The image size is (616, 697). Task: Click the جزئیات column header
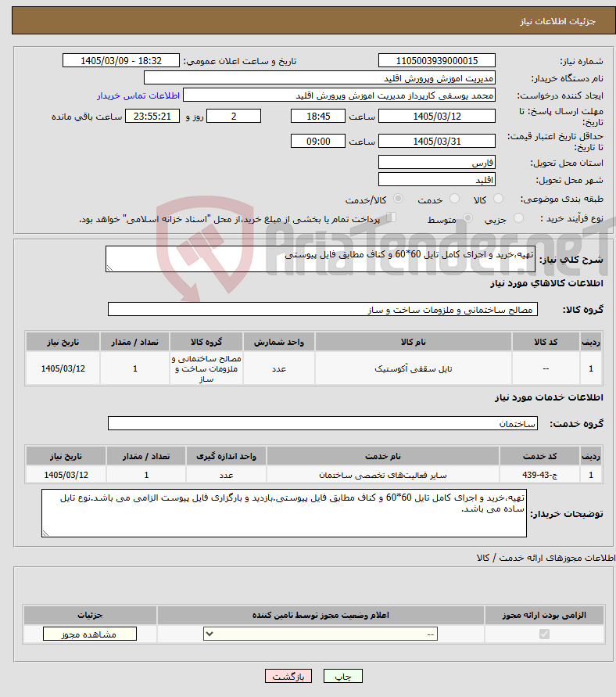click(90, 615)
